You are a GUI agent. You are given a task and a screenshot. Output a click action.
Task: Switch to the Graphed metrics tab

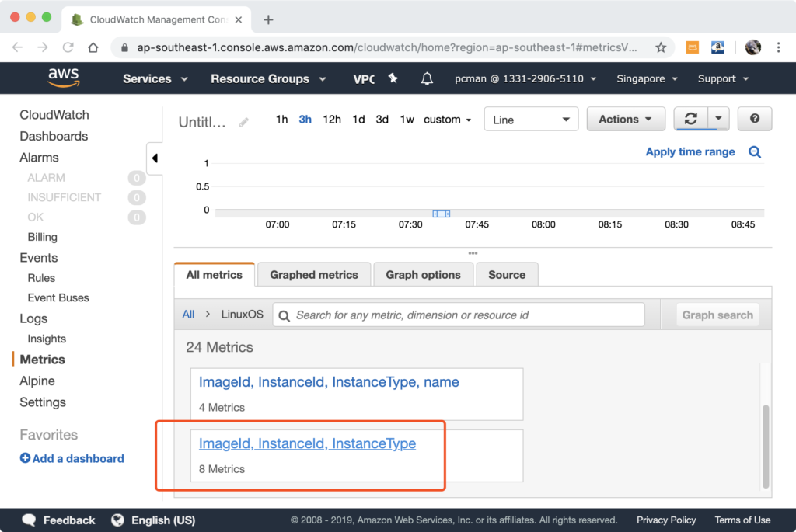pyautogui.click(x=314, y=274)
